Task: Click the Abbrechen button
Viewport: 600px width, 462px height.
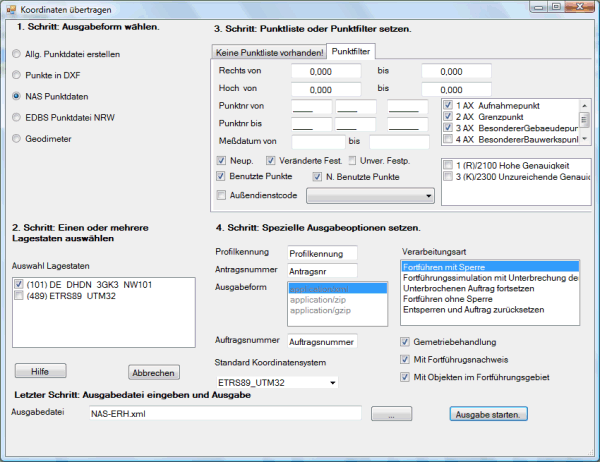Action: pos(153,372)
